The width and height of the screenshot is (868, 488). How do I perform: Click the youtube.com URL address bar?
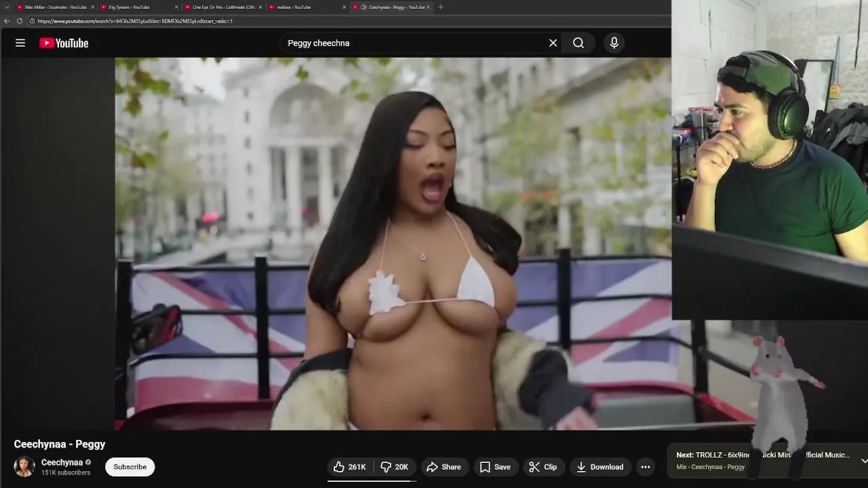(349, 21)
